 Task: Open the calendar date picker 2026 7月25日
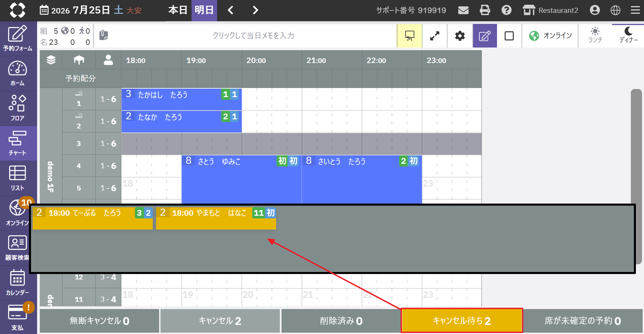(91, 10)
